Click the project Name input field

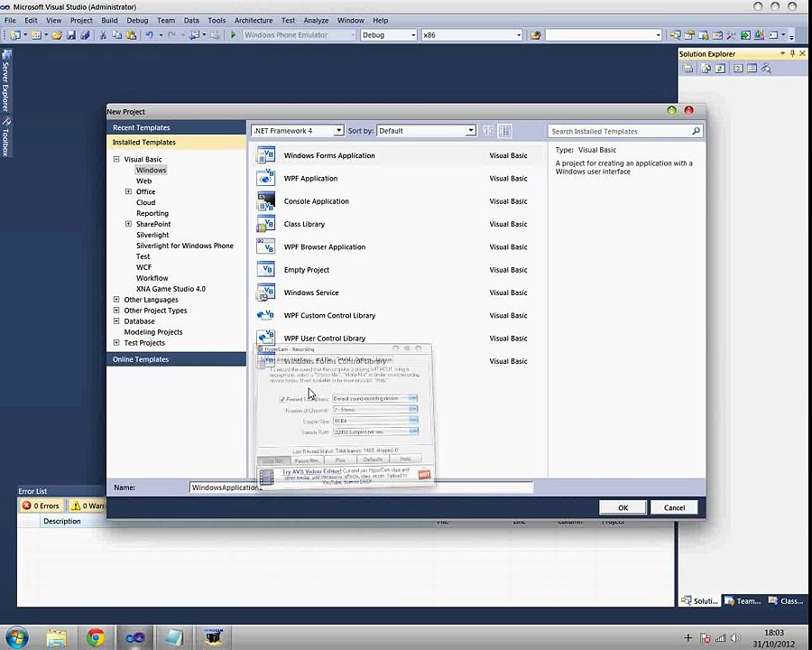[361, 487]
